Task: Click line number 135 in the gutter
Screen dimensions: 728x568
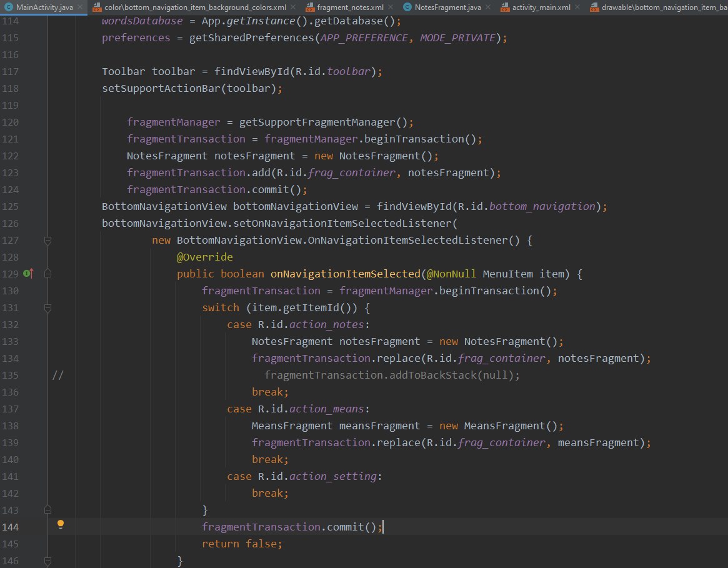Action: [x=10, y=375]
